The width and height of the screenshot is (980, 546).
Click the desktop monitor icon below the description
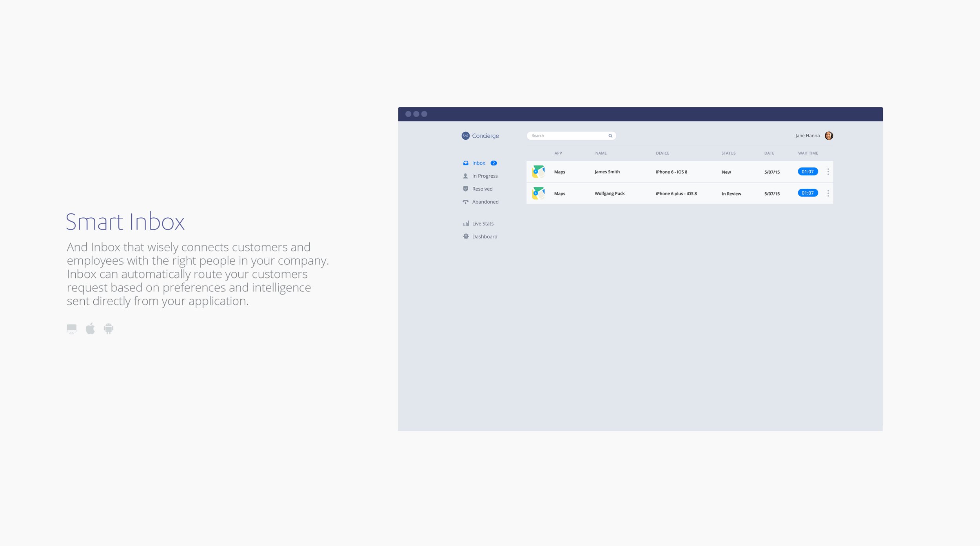click(72, 329)
